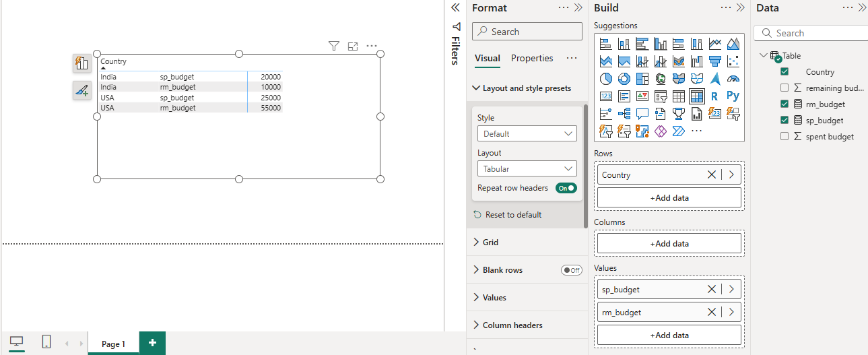Image resolution: width=868 pixels, height=355 pixels.
Task: Check the spent budget field checkbox
Action: [x=784, y=136]
